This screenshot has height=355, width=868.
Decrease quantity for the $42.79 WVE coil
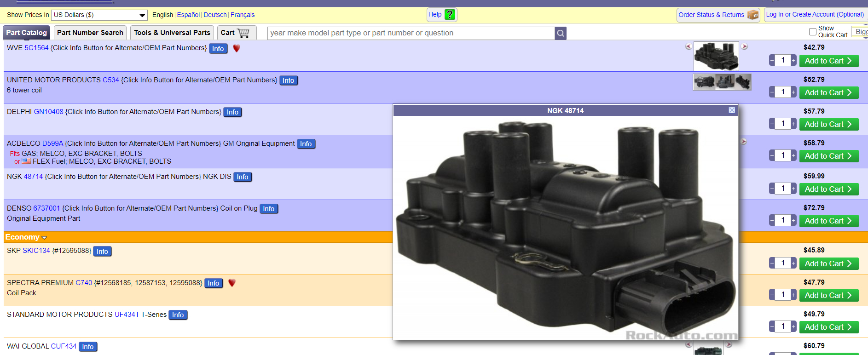(772, 60)
